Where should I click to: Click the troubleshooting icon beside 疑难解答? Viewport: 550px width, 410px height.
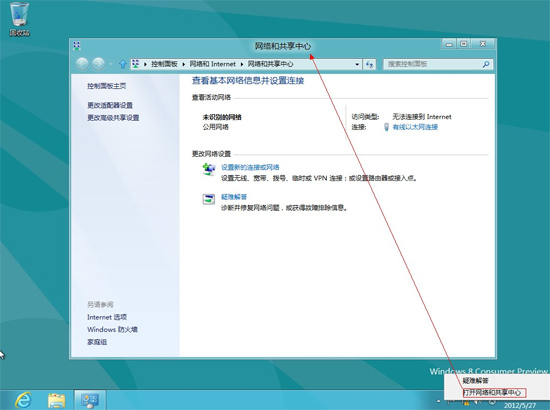coord(209,199)
